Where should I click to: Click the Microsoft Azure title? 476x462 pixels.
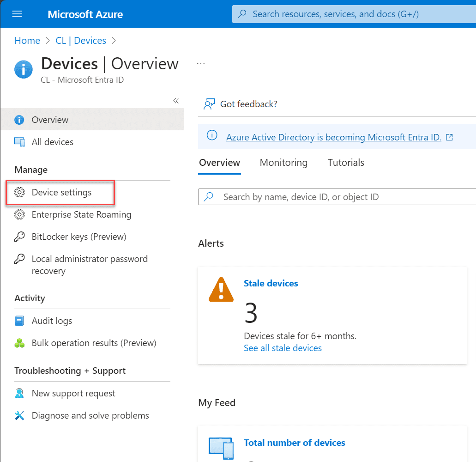tap(85, 14)
